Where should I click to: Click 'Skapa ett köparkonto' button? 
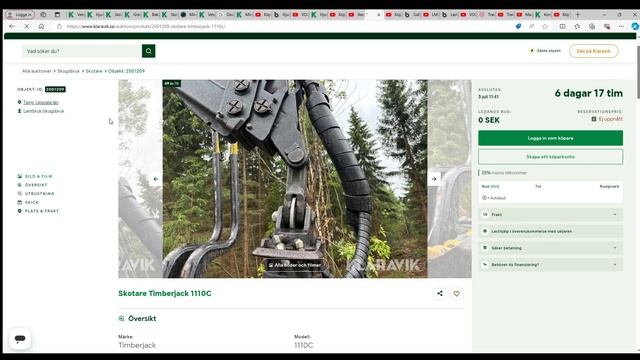pyautogui.click(x=550, y=157)
